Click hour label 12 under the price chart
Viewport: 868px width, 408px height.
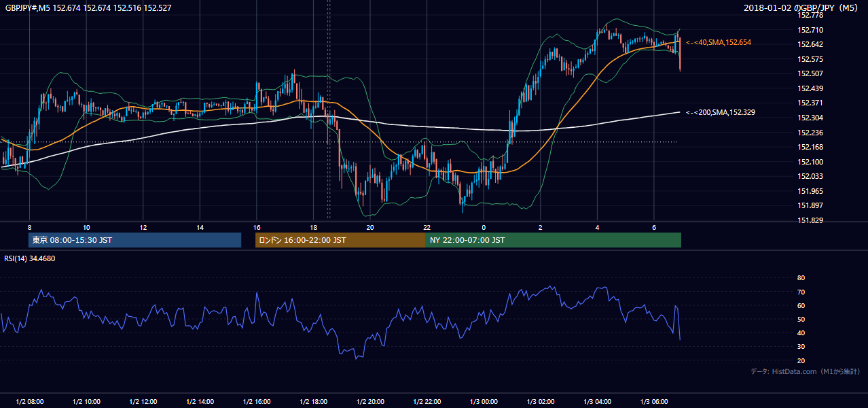coord(143,227)
